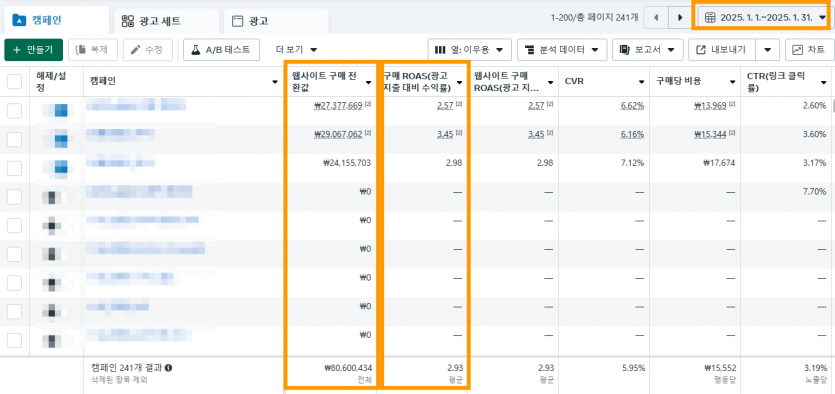Select the ₩24,155,703 cell

coord(347,163)
